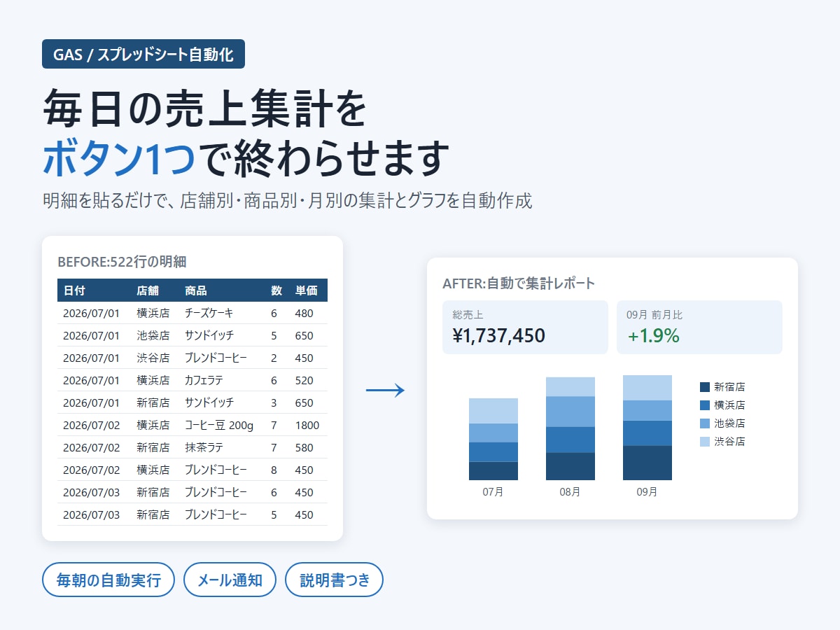840x630 pixels.
Task: Click the 渋谷店 lightest legend swatch
Action: click(705, 441)
